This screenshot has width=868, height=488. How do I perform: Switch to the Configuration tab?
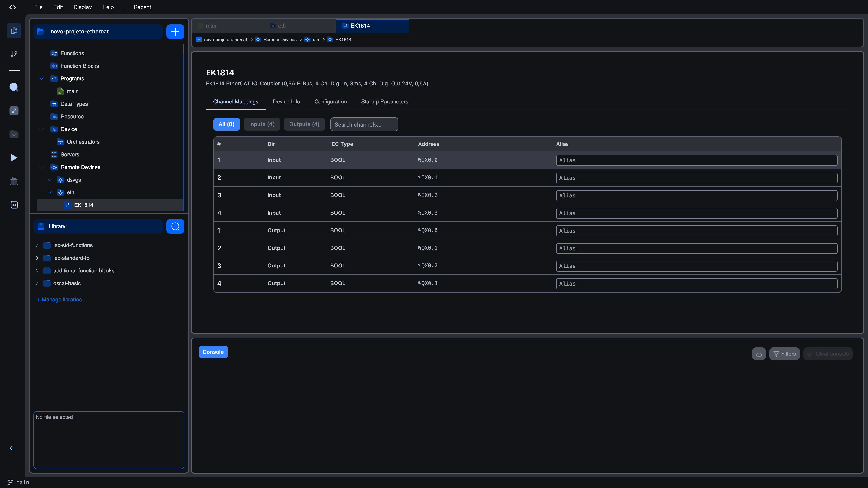(x=330, y=102)
